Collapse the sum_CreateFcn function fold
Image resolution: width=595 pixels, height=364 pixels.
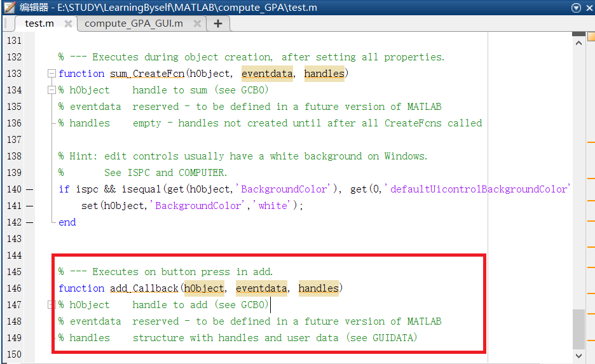click(51, 74)
